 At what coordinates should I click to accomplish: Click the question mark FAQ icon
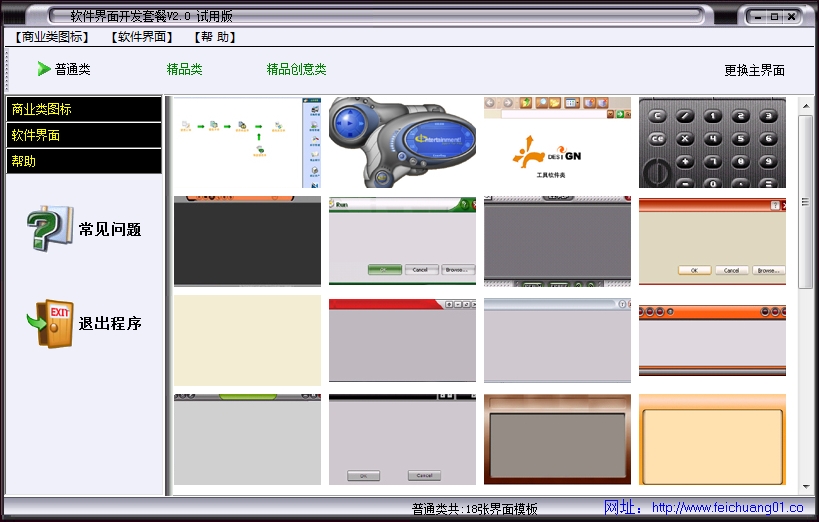49,229
